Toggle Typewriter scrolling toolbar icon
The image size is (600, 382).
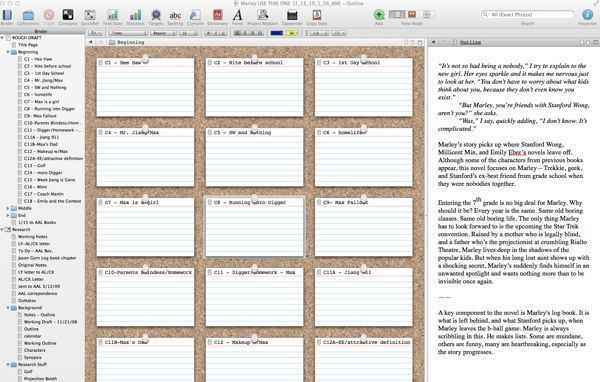click(x=292, y=15)
